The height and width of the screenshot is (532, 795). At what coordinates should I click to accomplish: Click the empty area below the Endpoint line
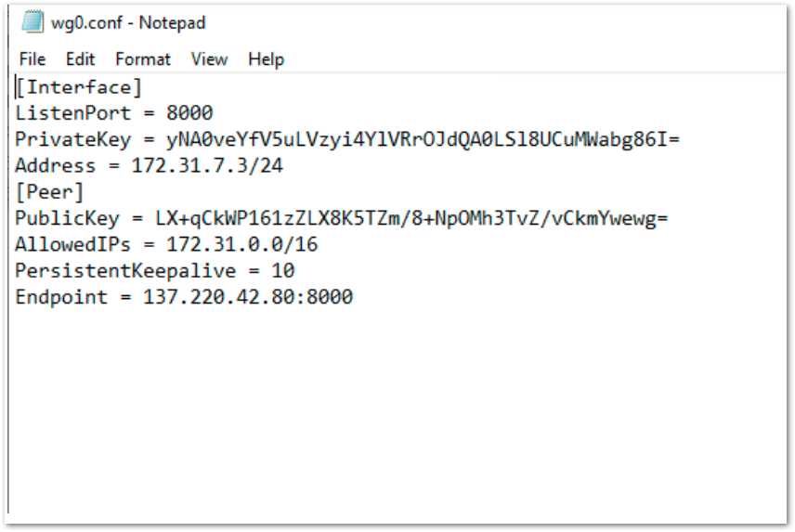pyautogui.click(x=371, y=409)
